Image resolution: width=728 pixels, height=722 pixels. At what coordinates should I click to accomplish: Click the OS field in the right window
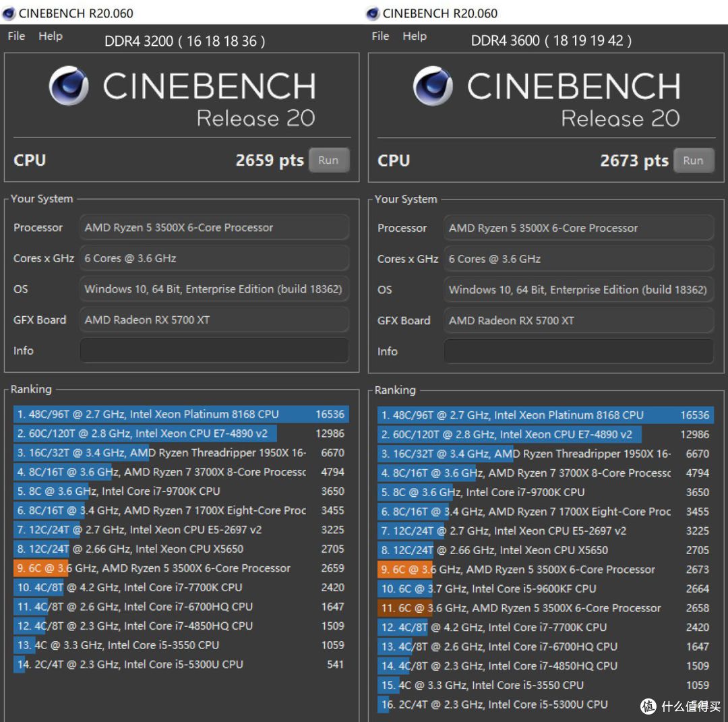578,289
